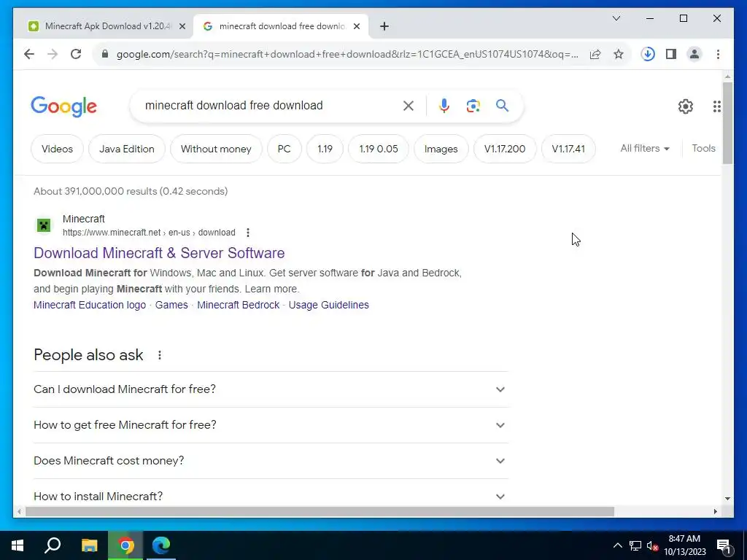Click the minecraft.net result URL breadcrumb
Image resolution: width=747 pixels, height=560 pixels.
tap(149, 233)
